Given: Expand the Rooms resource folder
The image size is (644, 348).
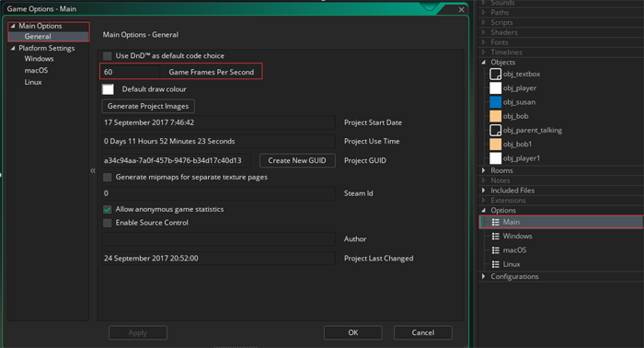Looking at the screenshot, I should [x=483, y=170].
